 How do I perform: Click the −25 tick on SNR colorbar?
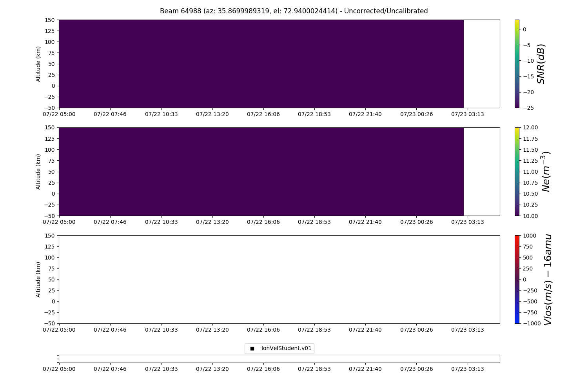tap(528, 108)
